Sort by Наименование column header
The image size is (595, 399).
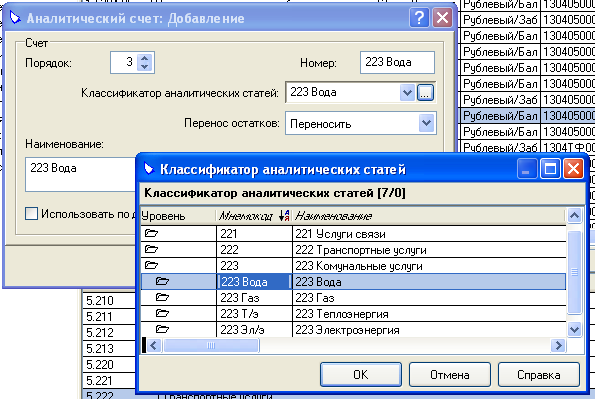pyautogui.click(x=429, y=216)
